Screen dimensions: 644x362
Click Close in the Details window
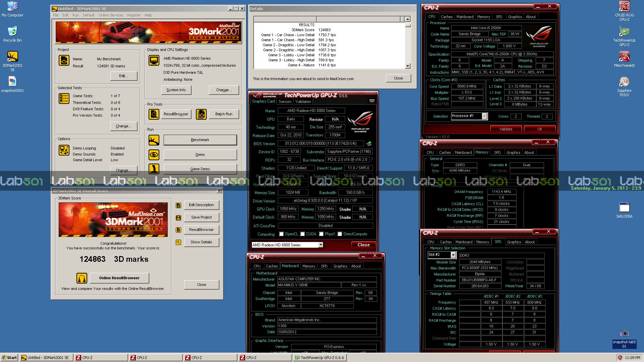tap(398, 78)
